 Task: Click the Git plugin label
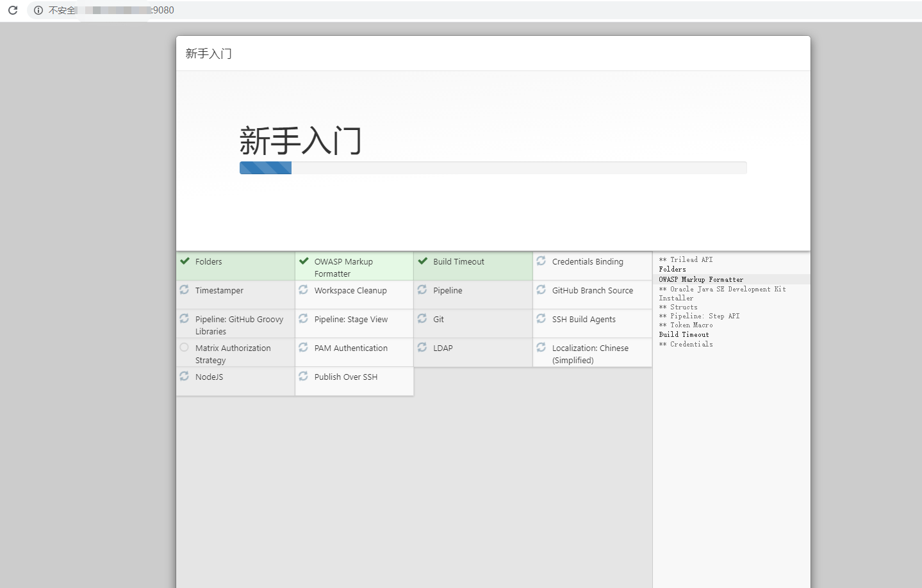click(438, 320)
